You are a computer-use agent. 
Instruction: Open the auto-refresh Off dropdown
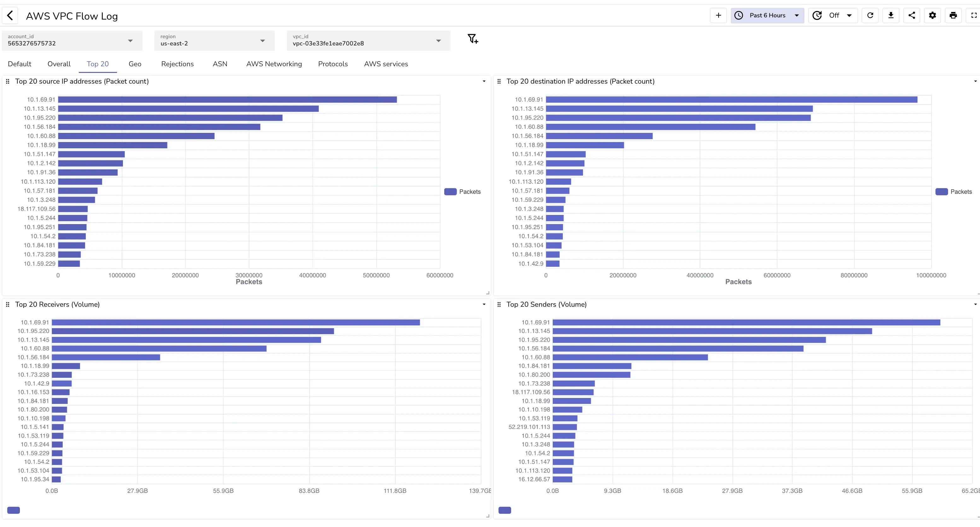[833, 15]
